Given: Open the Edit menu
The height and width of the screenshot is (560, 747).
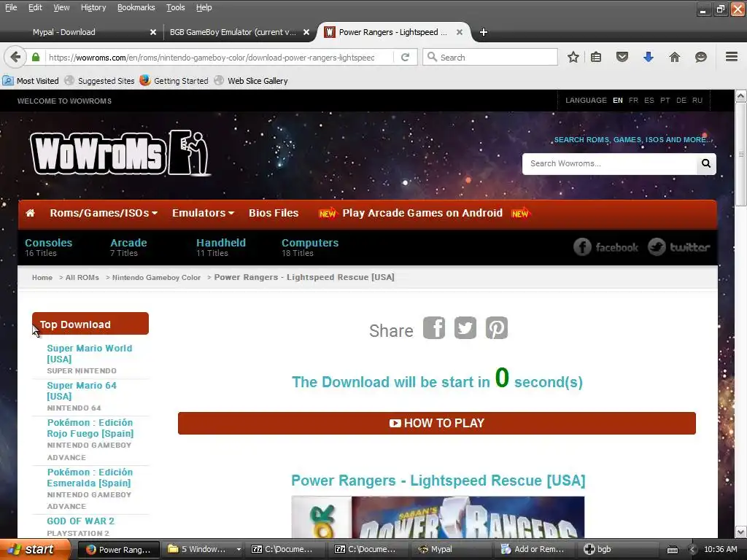Looking at the screenshot, I should click(x=35, y=7).
